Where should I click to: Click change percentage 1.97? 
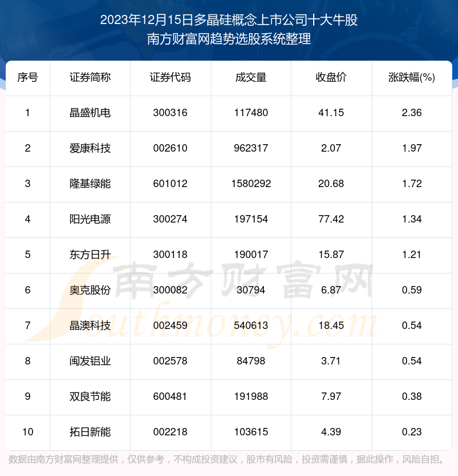412,148
